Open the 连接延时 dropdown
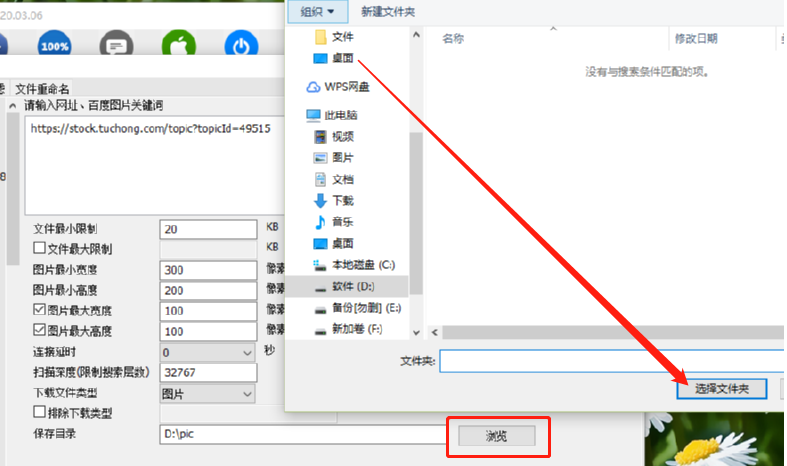 (207, 353)
